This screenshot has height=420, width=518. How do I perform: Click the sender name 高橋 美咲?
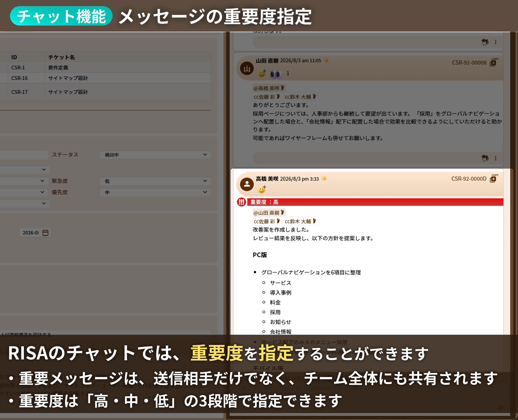[267, 179]
